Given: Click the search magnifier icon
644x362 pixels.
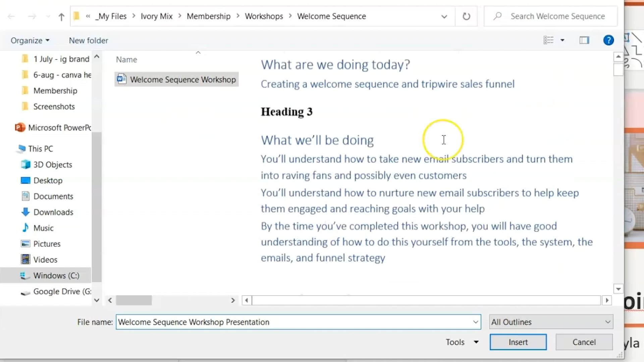Looking at the screenshot, I should pos(498,16).
